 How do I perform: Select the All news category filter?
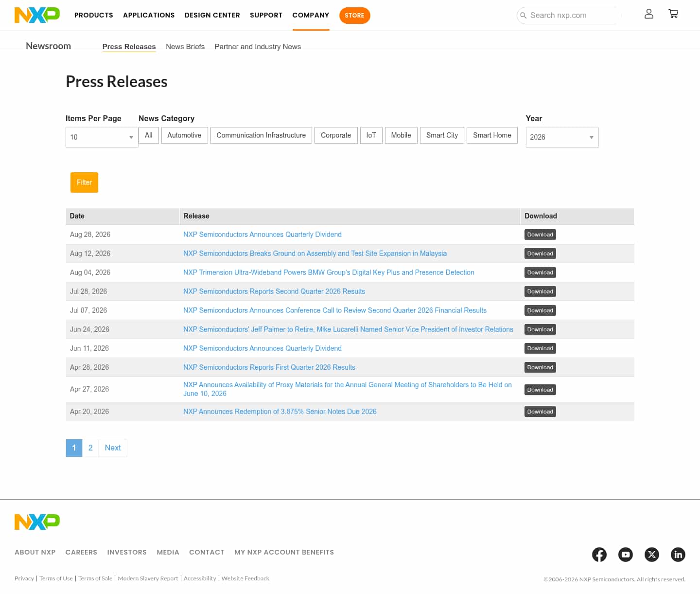click(x=149, y=135)
